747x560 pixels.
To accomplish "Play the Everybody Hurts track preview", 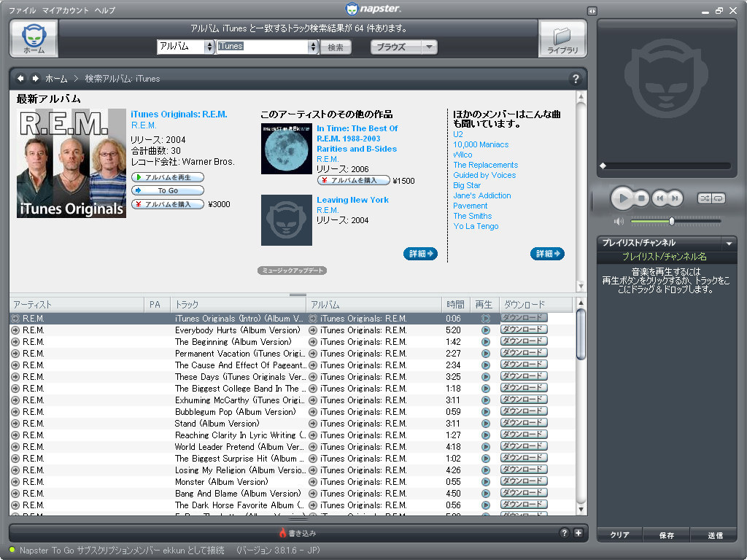I will [485, 330].
